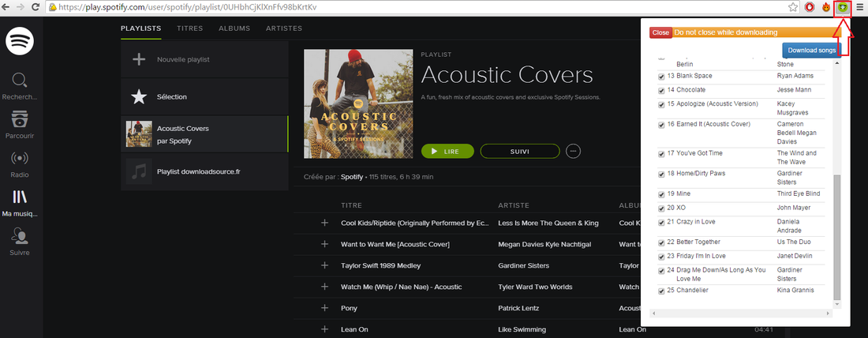Click the browser forward arrow
This screenshot has height=338, width=868.
click(21, 7)
